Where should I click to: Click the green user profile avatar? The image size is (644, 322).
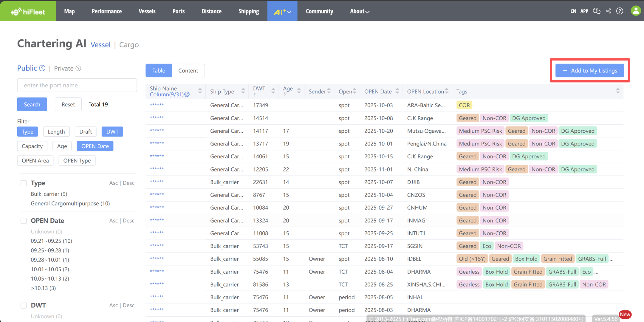click(x=636, y=11)
